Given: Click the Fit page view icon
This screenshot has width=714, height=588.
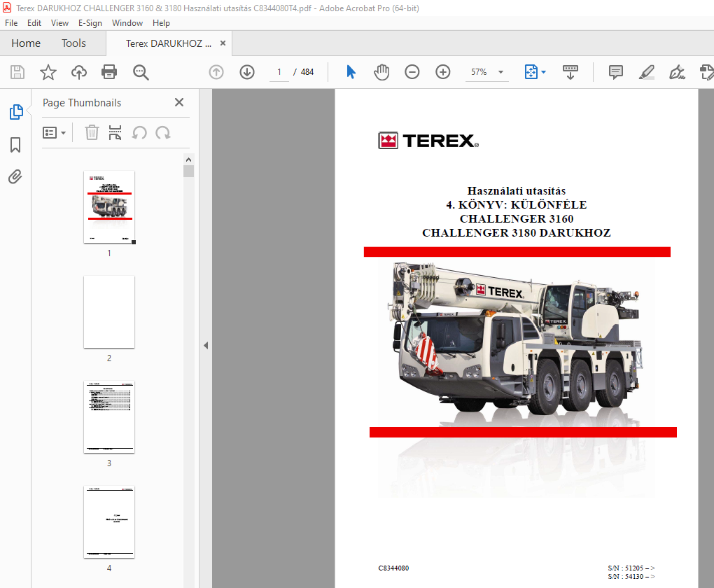Looking at the screenshot, I should (531, 72).
